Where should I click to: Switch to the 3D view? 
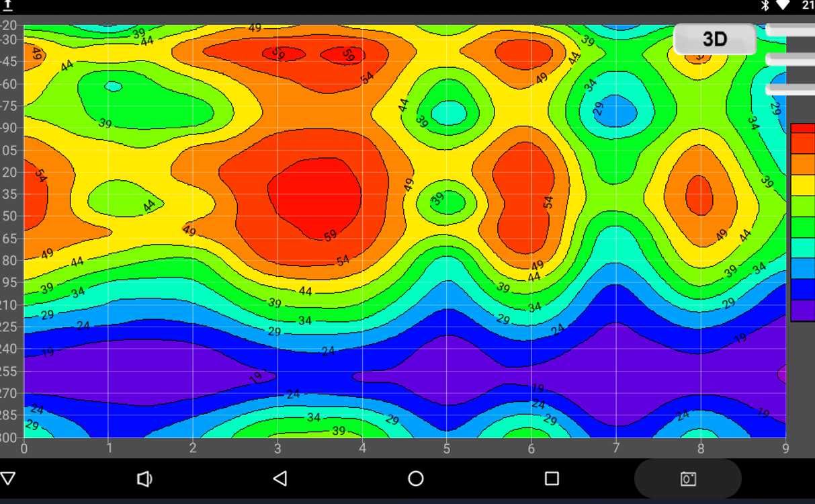click(715, 39)
